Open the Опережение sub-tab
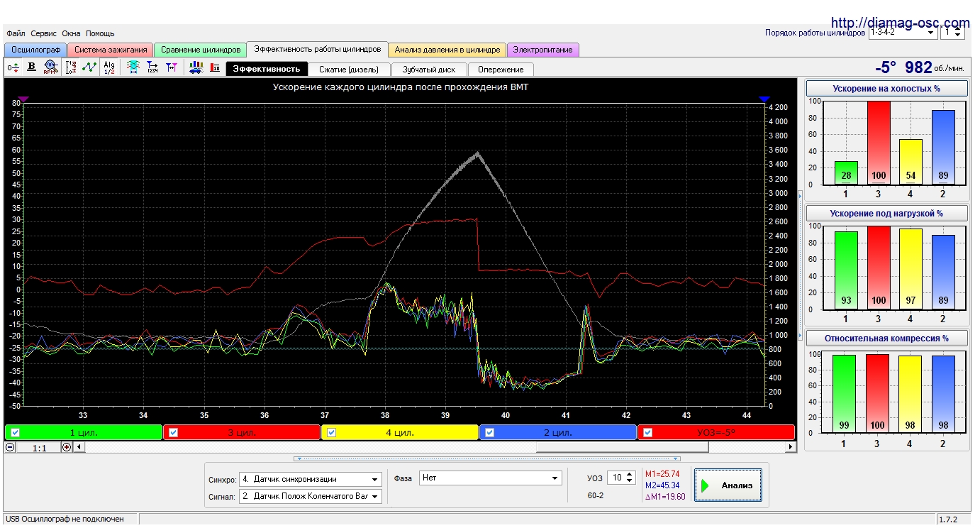This screenshot has height=528, width=980. (x=501, y=70)
